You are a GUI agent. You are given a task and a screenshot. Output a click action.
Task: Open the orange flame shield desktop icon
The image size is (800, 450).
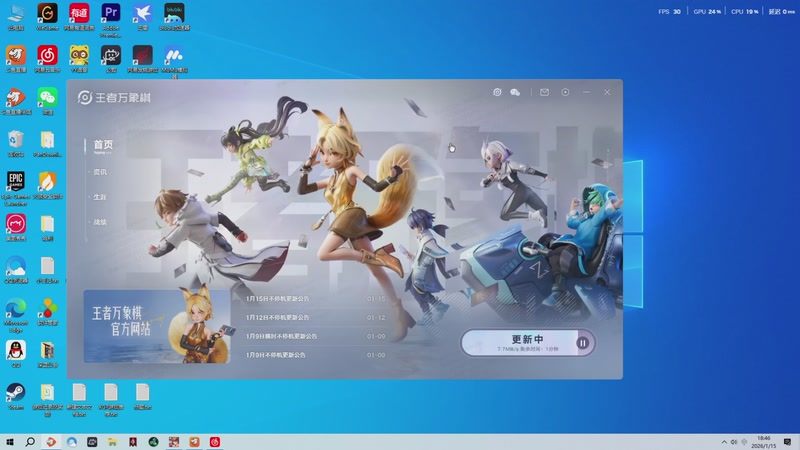[47, 185]
